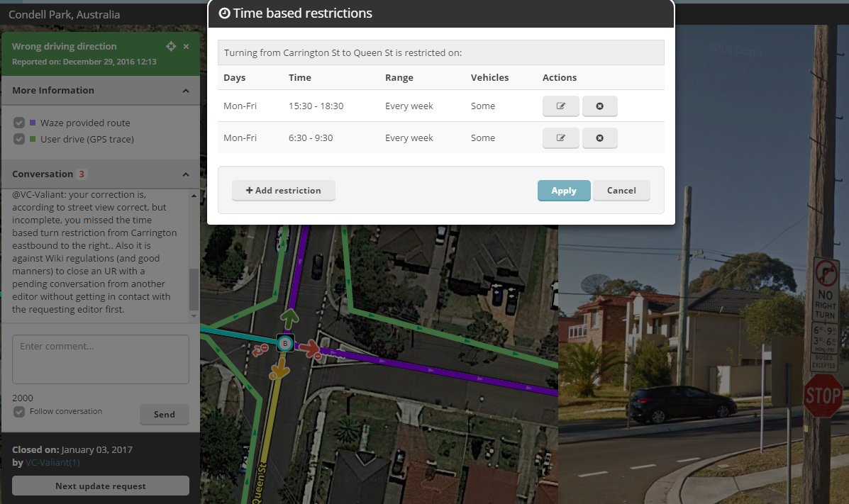Uncheck Follow conversation
This screenshot has width=849, height=504.
(19, 411)
